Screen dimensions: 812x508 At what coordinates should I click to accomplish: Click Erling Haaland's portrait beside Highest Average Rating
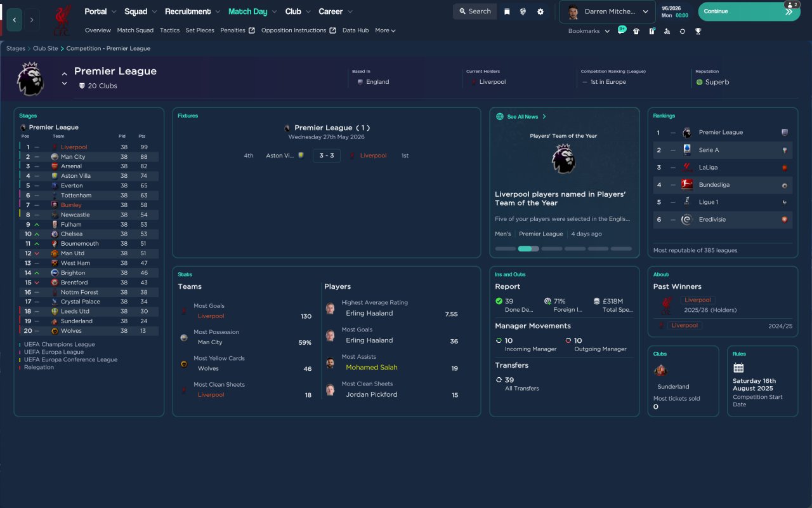point(331,309)
